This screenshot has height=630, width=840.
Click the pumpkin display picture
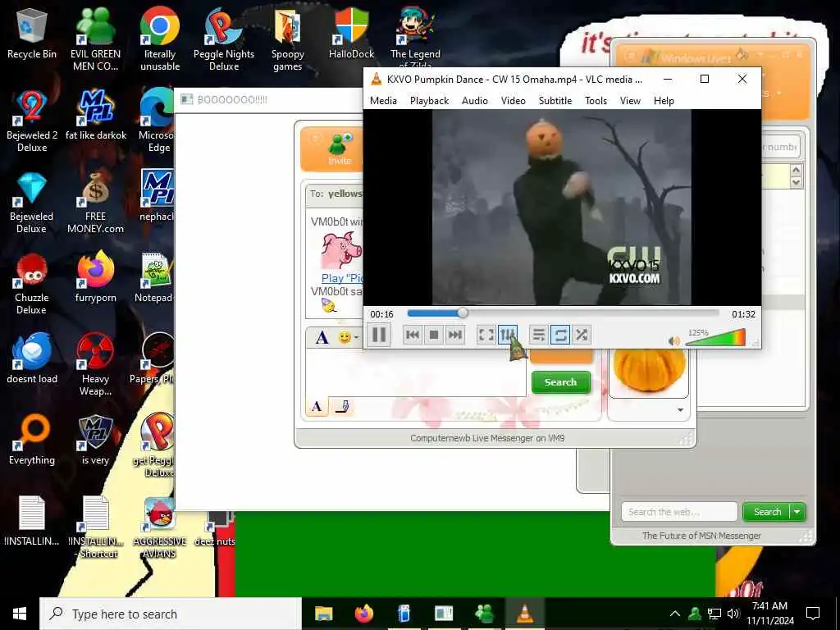(649, 371)
